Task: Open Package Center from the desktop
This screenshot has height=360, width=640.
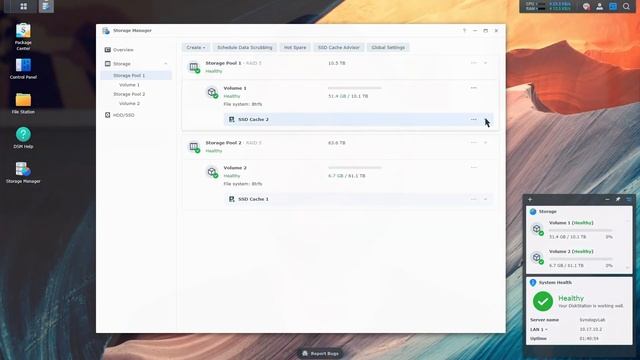Action: [x=23, y=37]
